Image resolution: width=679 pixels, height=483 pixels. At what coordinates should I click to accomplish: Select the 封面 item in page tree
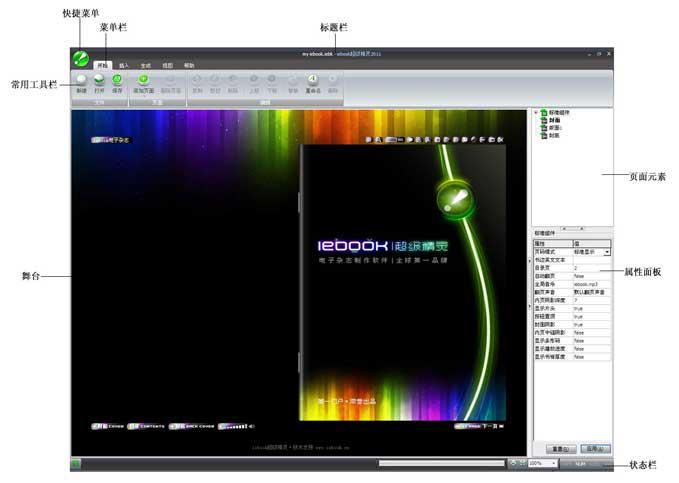tap(555, 120)
